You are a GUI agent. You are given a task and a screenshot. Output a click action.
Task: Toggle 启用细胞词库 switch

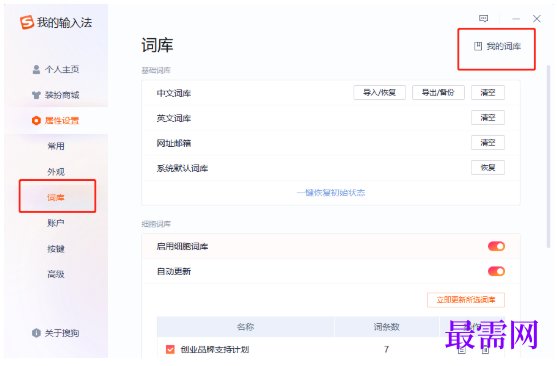point(496,246)
